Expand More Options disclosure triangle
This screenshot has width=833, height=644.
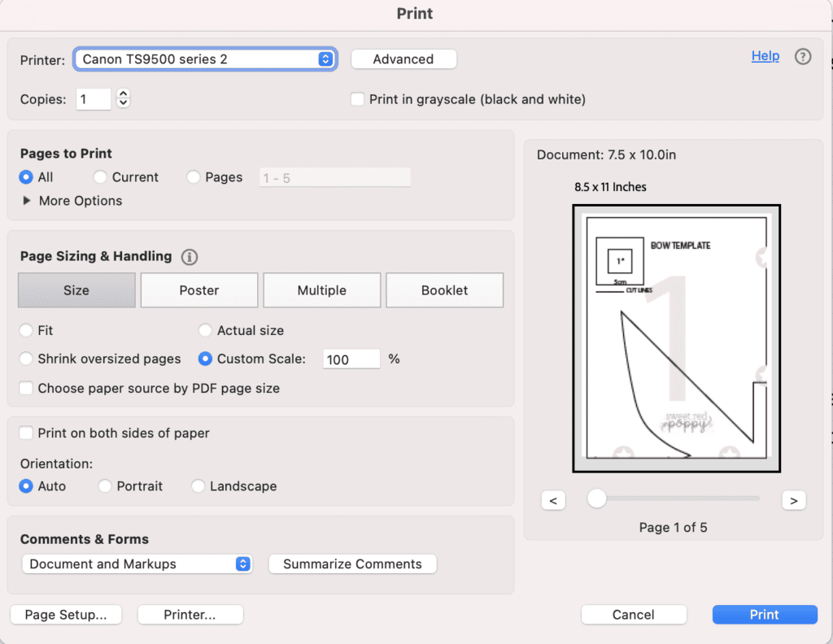[27, 201]
